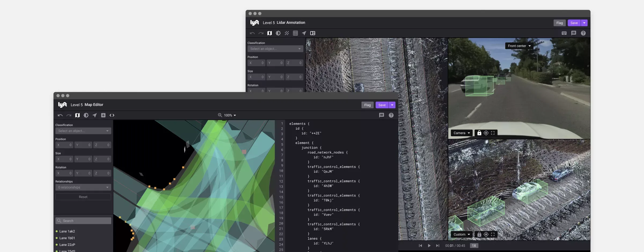644x252 pixels.
Task: Open the 100% zoom level dropdown
Action: tap(230, 115)
